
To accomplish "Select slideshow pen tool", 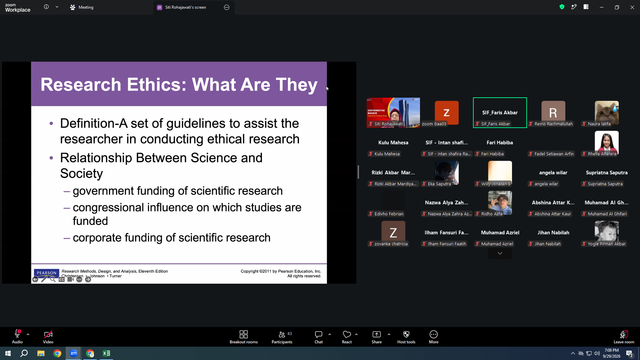I will (x=44, y=280).
